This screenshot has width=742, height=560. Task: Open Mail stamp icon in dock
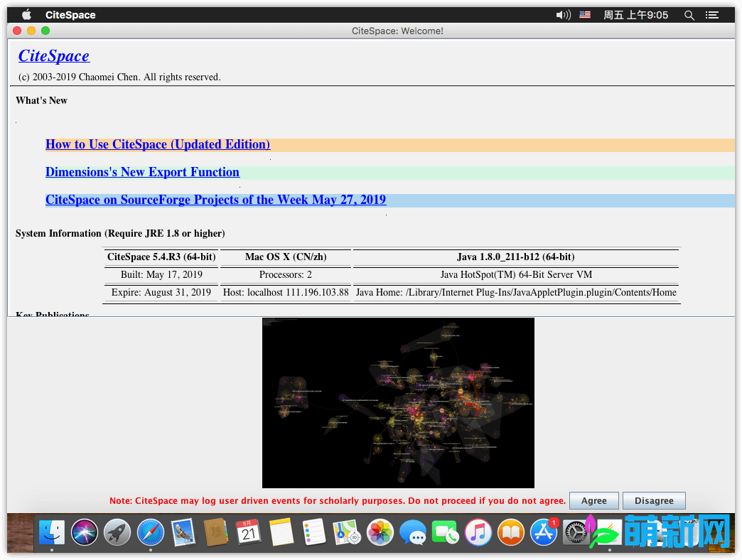[x=183, y=532]
